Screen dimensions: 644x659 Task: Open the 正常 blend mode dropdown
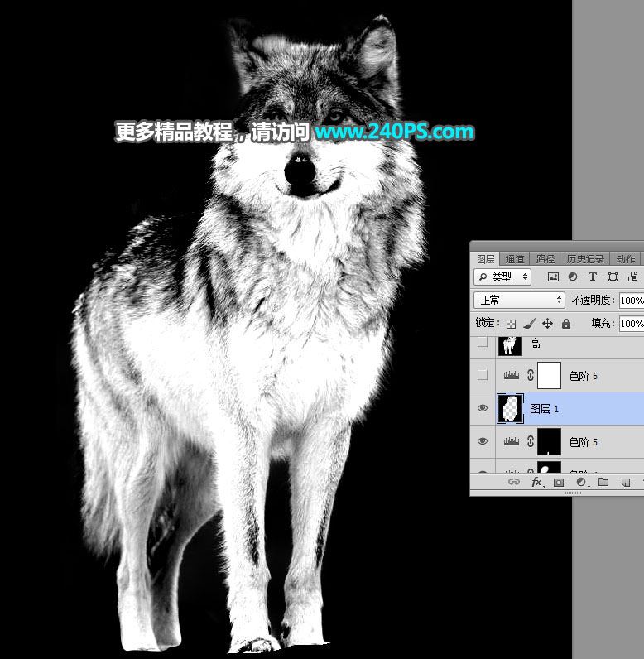(519, 300)
